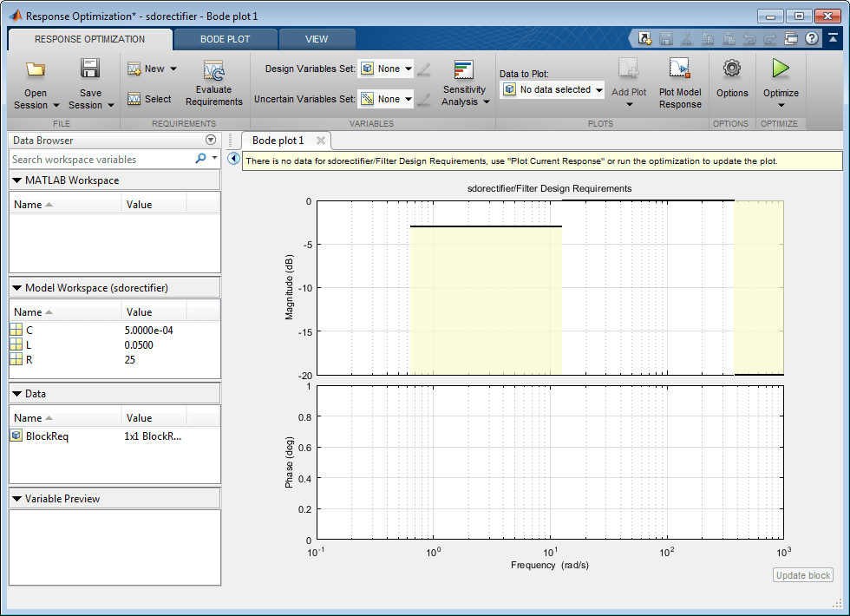Switch to the VIEW ribbon tab
The image size is (850, 616).
click(317, 39)
